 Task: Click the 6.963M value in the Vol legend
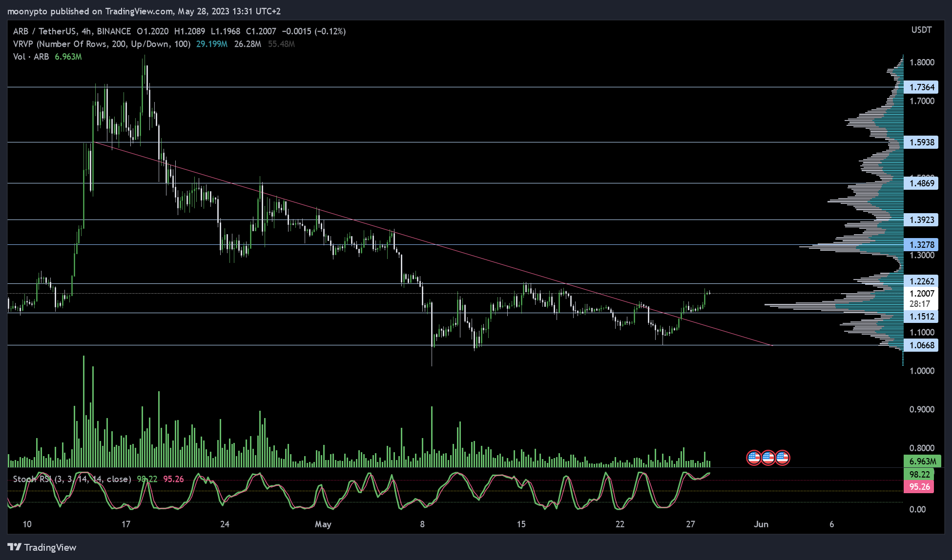coord(68,57)
